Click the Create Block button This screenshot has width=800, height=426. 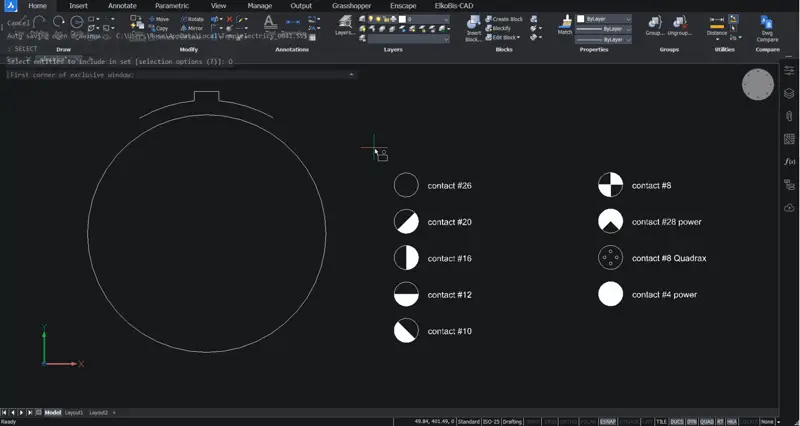tap(504, 19)
